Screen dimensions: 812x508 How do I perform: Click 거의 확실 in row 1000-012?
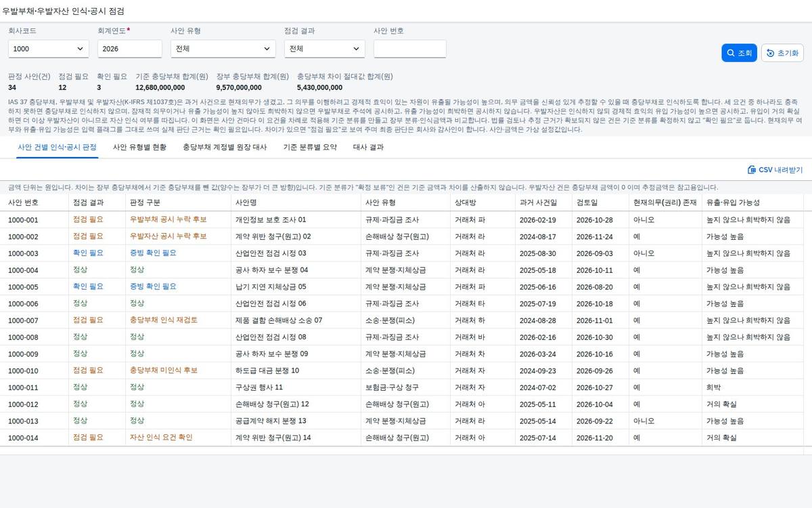coord(721,404)
